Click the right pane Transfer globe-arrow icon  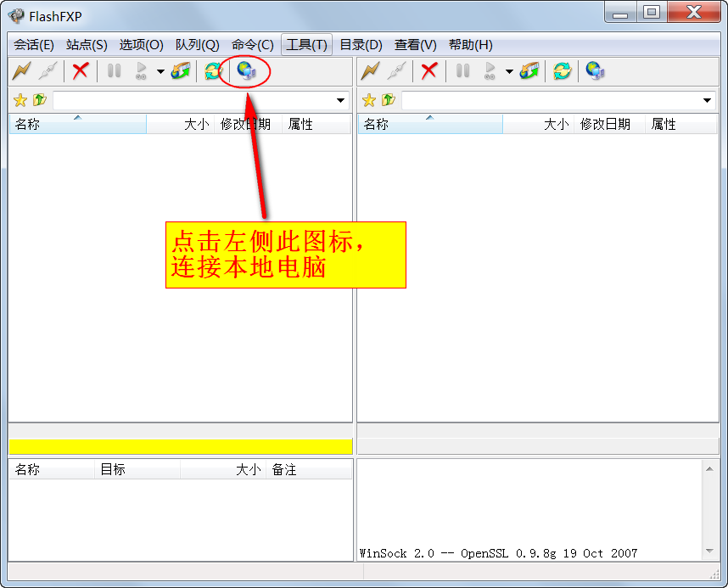[529, 71]
